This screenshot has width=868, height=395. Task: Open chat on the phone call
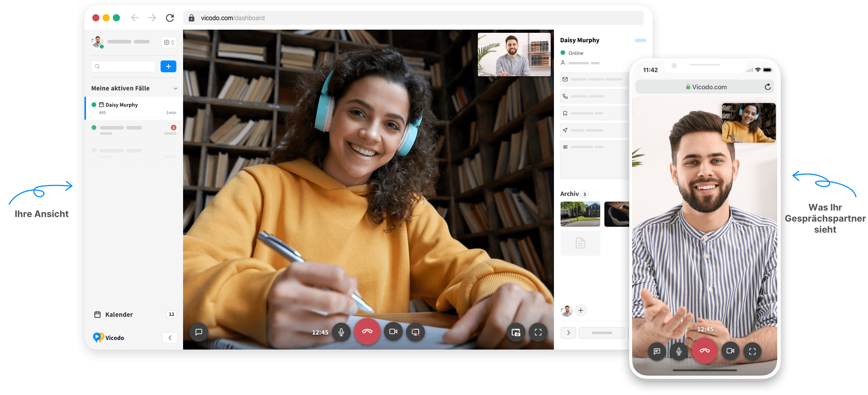click(657, 351)
